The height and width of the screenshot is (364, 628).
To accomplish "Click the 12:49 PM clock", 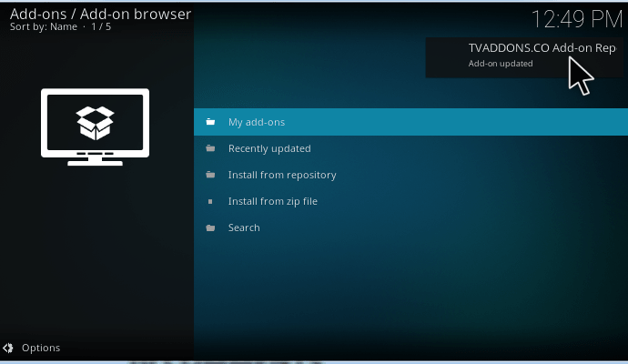I will click(577, 19).
